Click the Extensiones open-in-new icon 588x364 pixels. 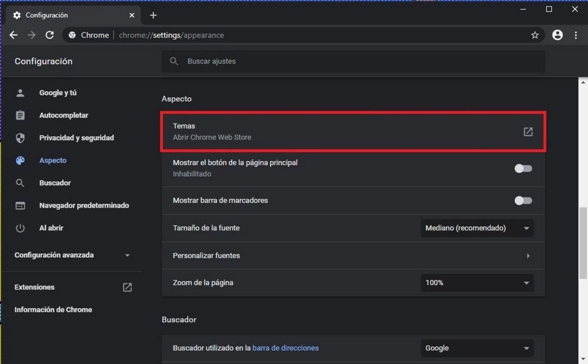click(127, 288)
